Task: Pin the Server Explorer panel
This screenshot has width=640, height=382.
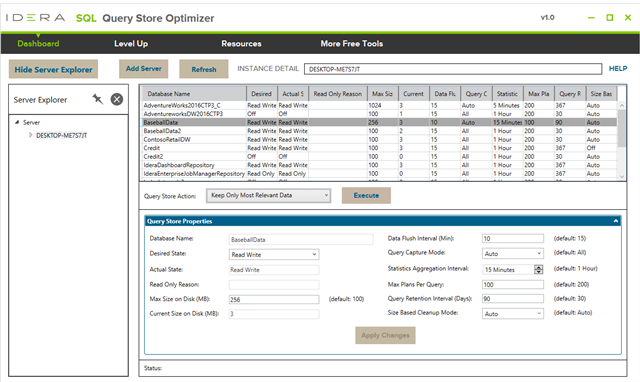Action: tap(98, 99)
